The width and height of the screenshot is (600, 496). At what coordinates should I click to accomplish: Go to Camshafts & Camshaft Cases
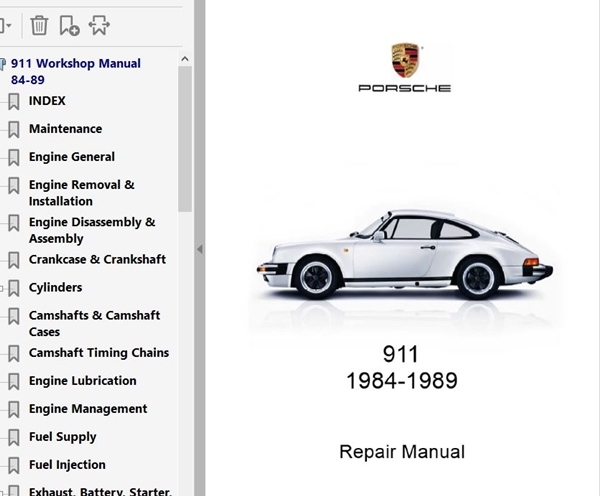tap(95, 323)
